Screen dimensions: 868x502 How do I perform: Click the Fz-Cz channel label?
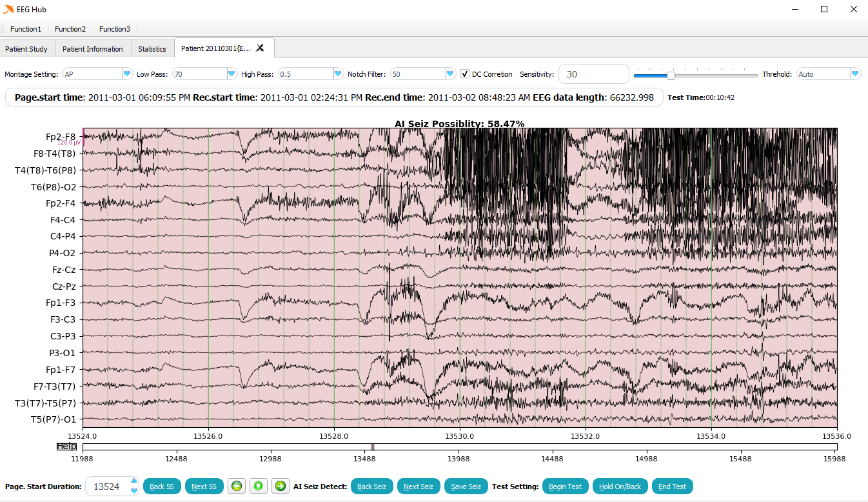tap(64, 270)
